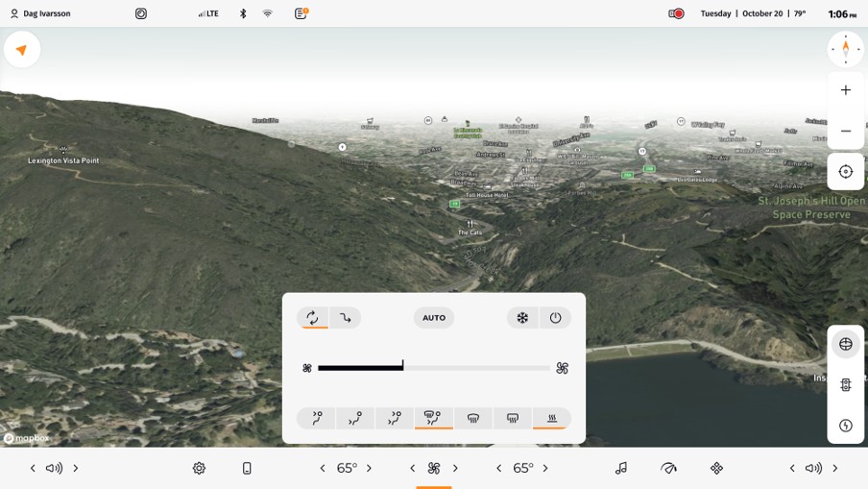Open the music media icon
The width and height of the screenshot is (868, 489).
pyautogui.click(x=621, y=469)
